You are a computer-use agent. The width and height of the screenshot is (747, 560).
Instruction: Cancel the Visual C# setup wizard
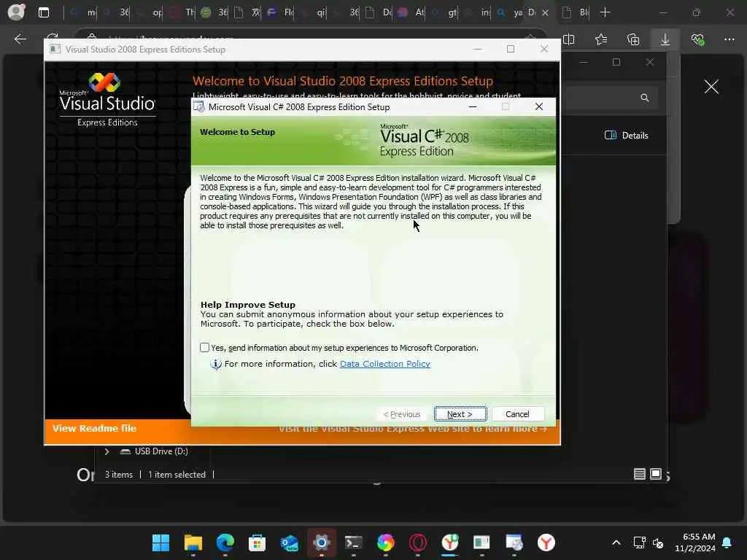click(x=517, y=414)
